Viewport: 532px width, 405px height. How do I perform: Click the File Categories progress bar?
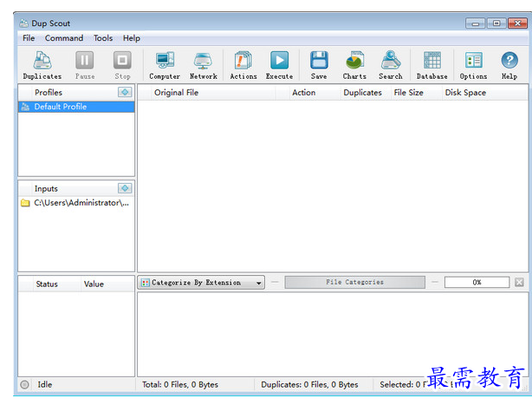click(x=355, y=282)
